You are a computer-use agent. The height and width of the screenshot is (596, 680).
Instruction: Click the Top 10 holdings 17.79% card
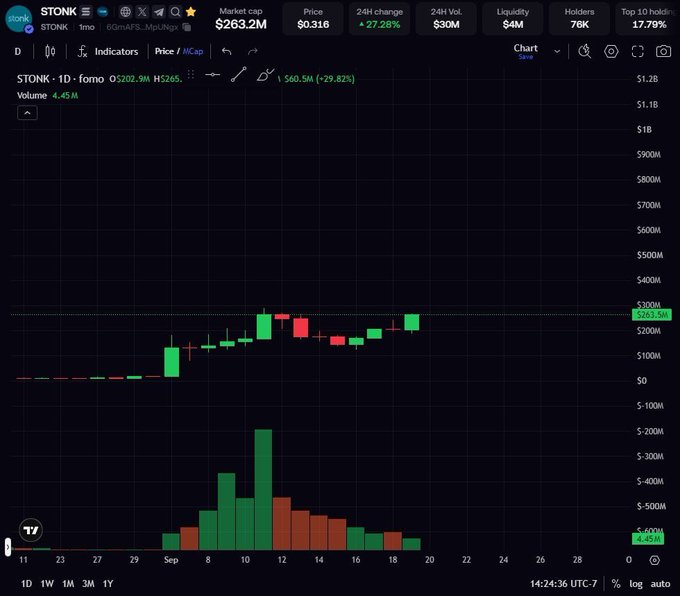[647, 19]
